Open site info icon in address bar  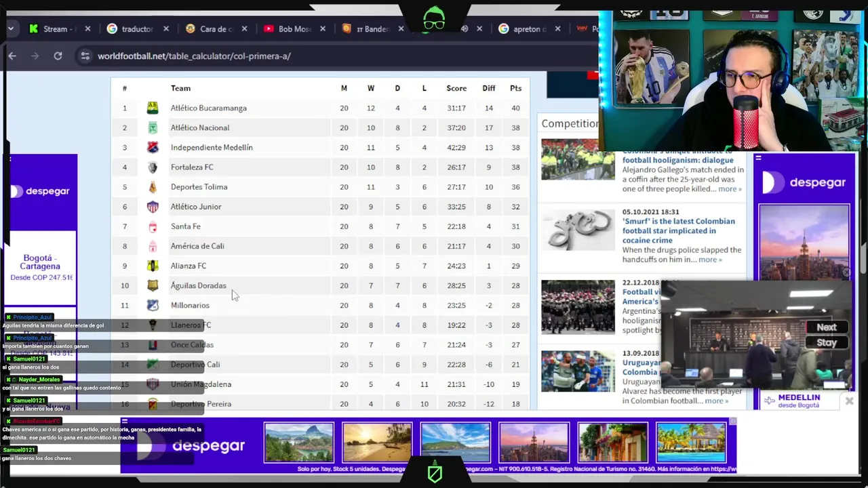click(85, 56)
